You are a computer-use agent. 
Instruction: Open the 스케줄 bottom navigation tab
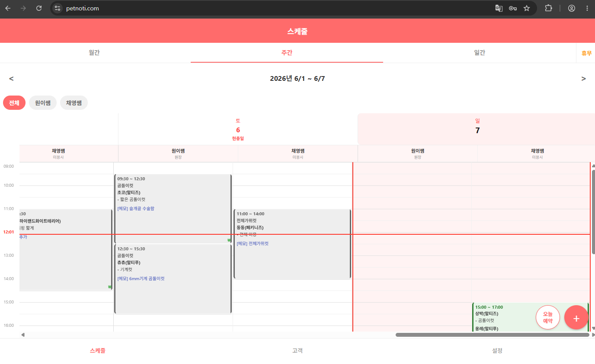98,351
